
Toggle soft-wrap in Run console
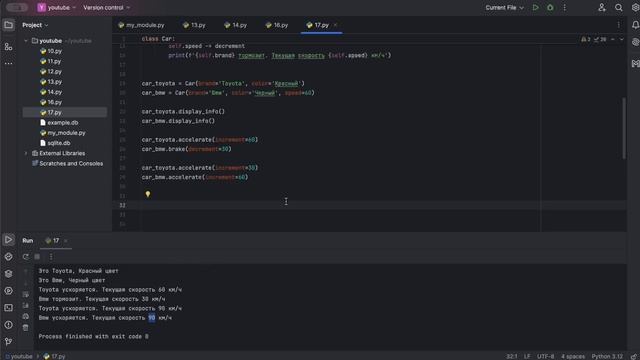(x=25, y=294)
